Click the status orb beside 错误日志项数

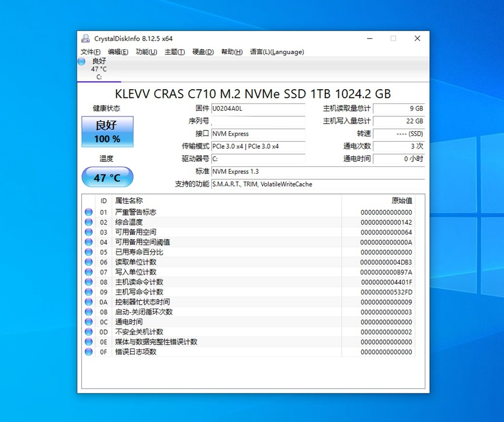pos(89,352)
